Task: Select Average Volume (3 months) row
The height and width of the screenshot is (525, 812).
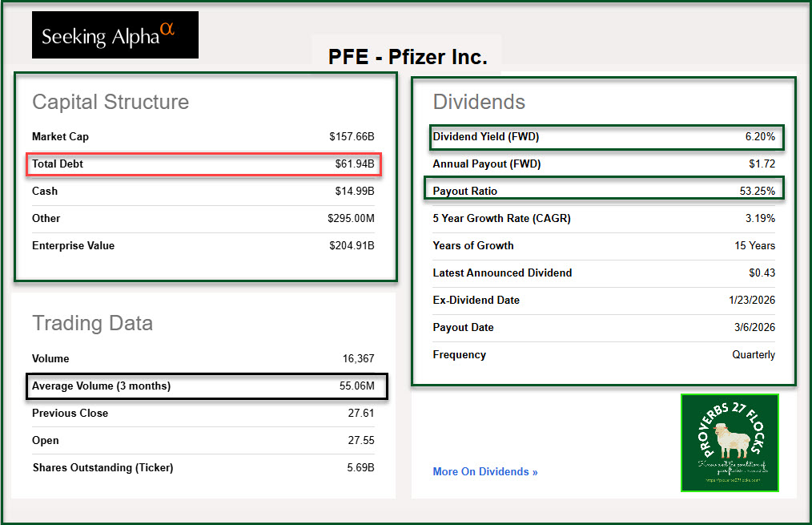Action: [207, 386]
